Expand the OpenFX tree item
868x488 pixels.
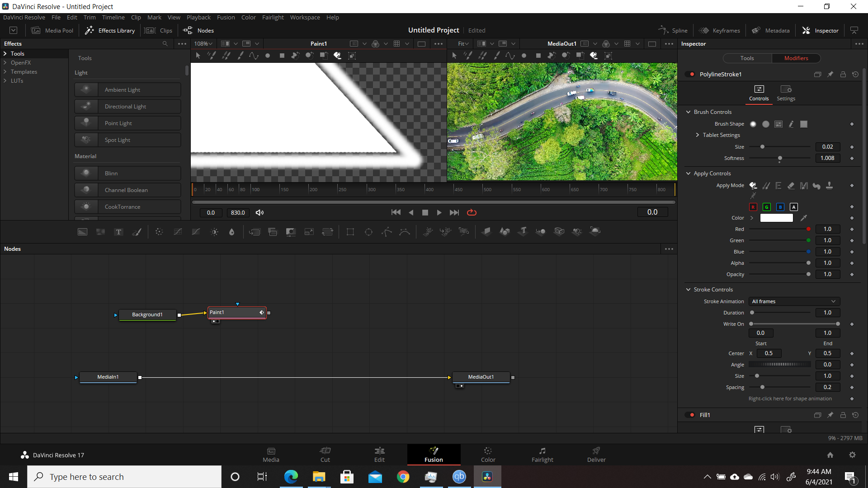5,63
